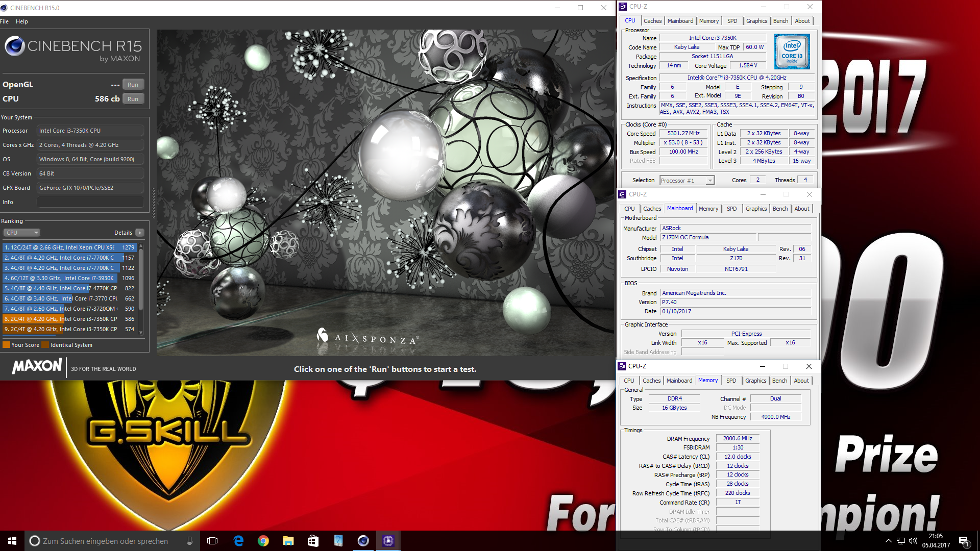The height and width of the screenshot is (551, 980).
Task: Switch to CPU-Z taskbar icon
Action: coord(388,541)
